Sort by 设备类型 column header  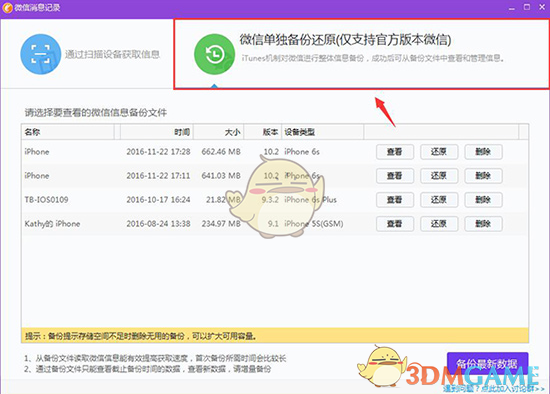pyautogui.click(x=322, y=132)
